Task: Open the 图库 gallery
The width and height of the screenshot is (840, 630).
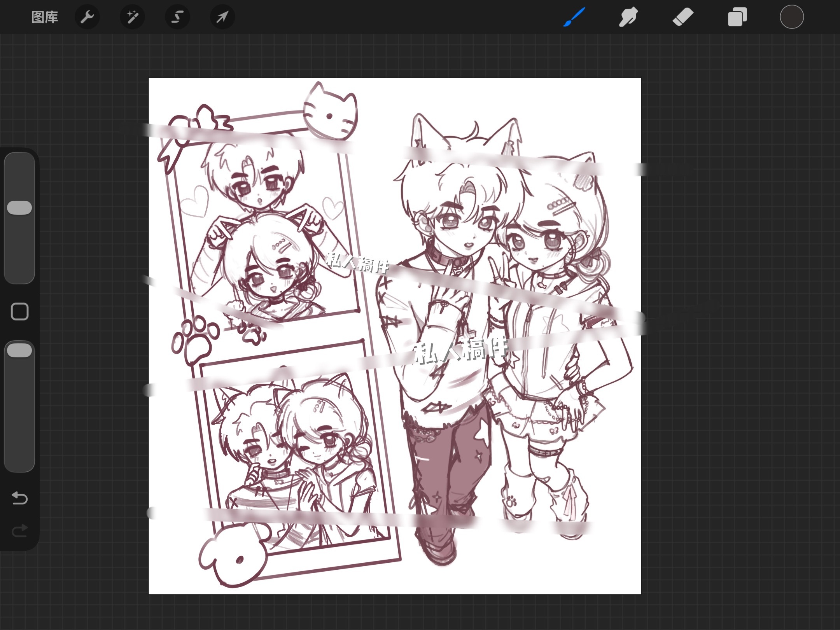Action: point(45,17)
